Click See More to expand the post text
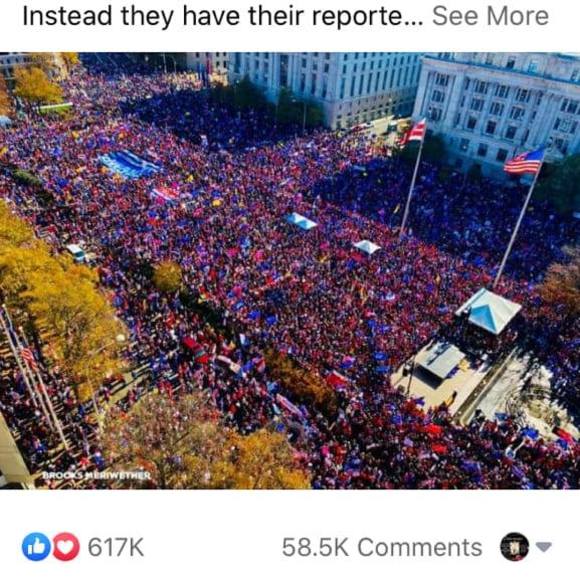 click(490, 16)
